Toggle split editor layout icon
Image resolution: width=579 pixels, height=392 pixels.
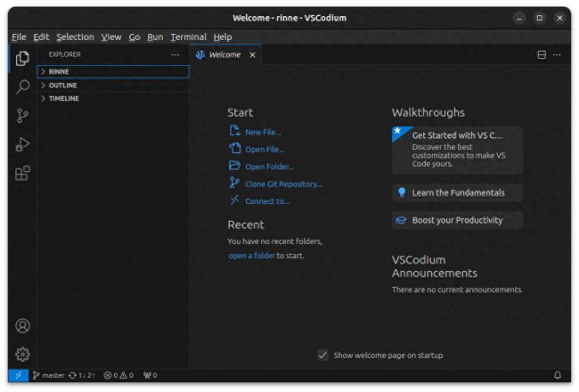[x=542, y=55]
